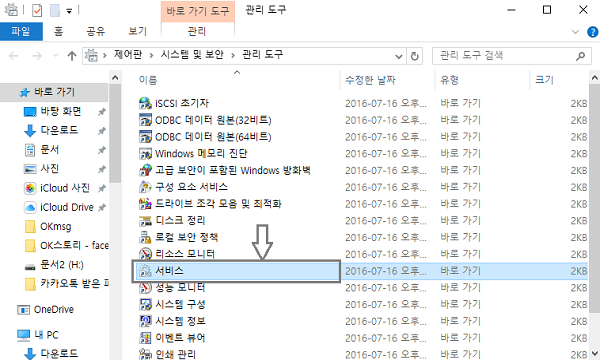
Task: Click the new folder icon in quick access toolbar
Action: pos(55,10)
